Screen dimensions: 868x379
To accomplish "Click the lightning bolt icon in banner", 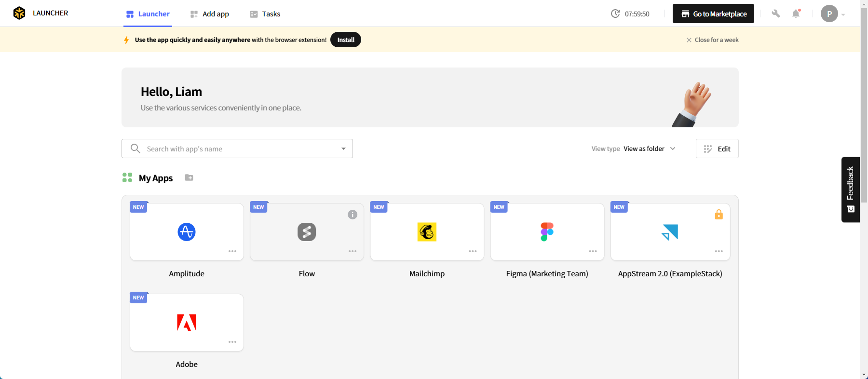I will [126, 40].
